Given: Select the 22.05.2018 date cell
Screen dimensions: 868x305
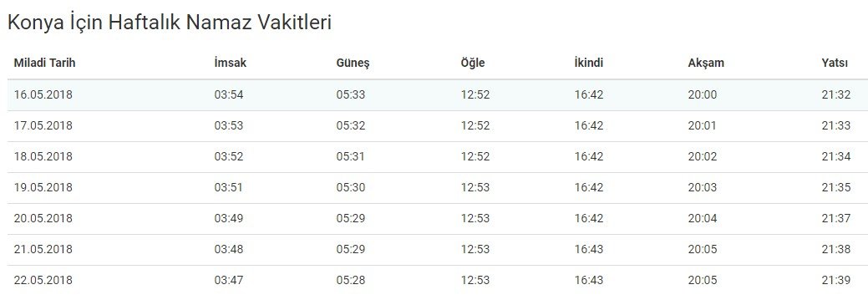Looking at the screenshot, I should 43,281.
